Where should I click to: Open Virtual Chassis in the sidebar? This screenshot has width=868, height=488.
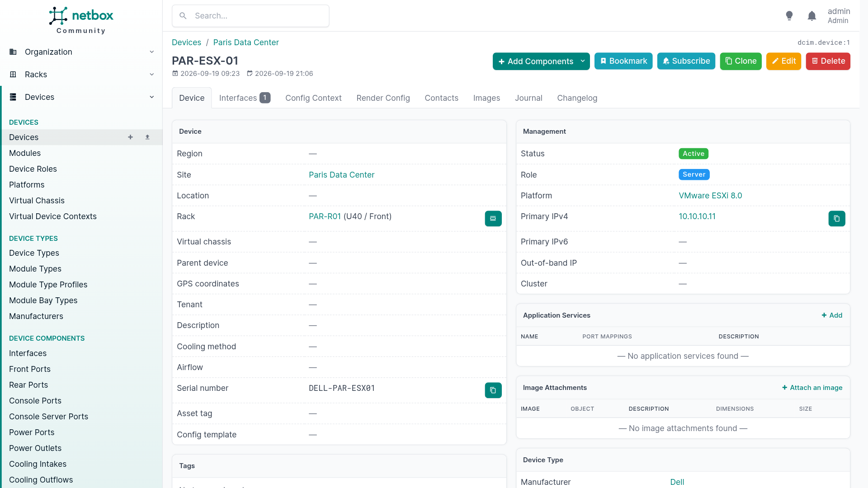coord(37,201)
